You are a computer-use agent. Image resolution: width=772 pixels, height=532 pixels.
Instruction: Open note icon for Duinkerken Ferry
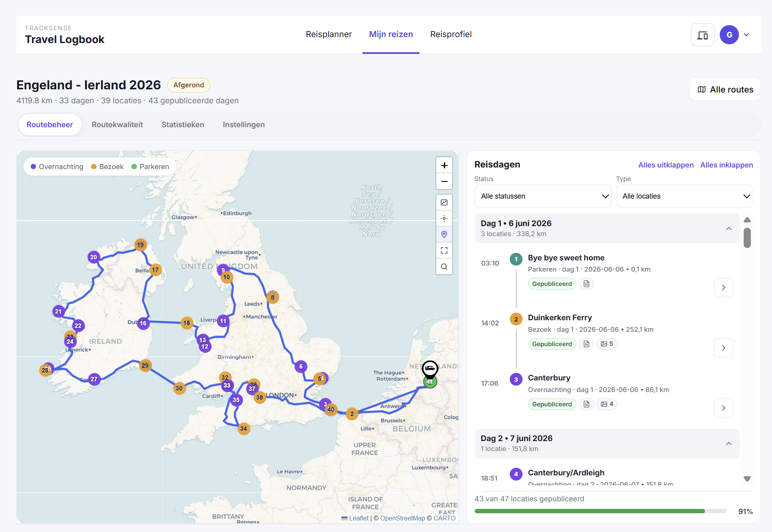[586, 344]
